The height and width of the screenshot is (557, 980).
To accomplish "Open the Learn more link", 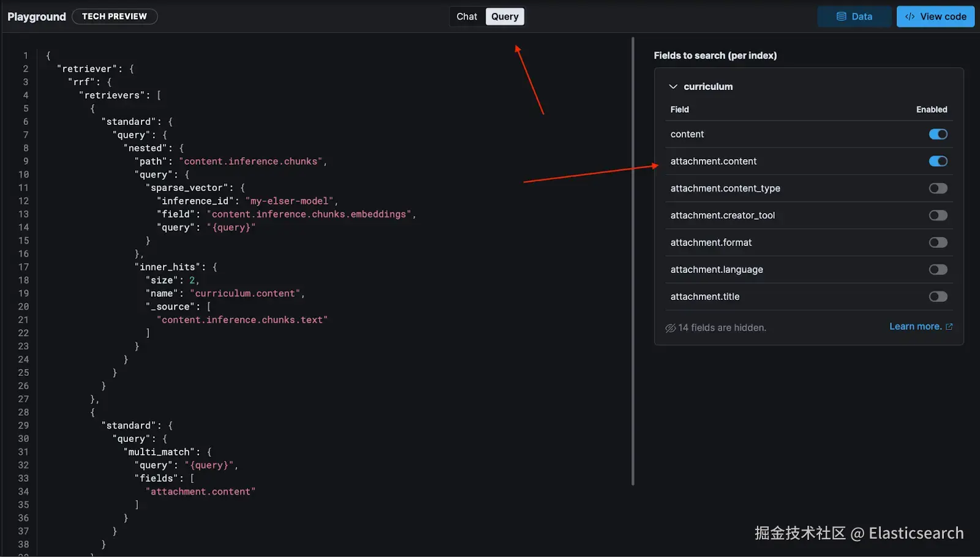I will coord(915,327).
